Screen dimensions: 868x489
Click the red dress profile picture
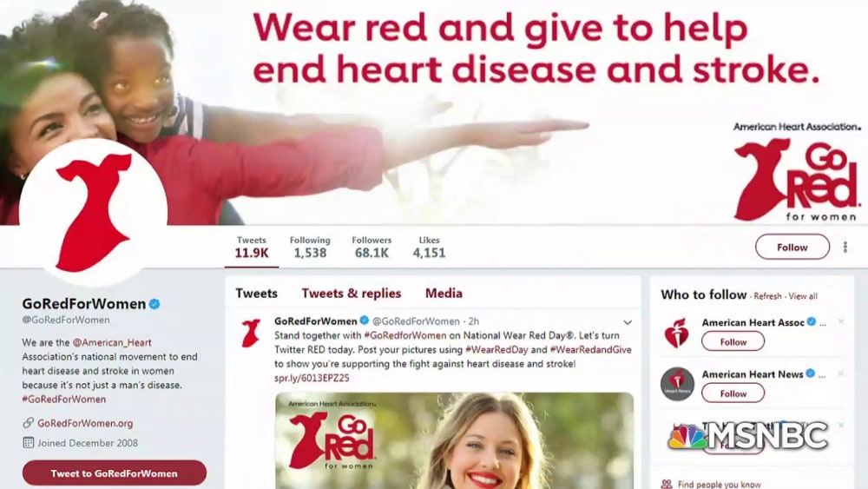tap(93, 212)
